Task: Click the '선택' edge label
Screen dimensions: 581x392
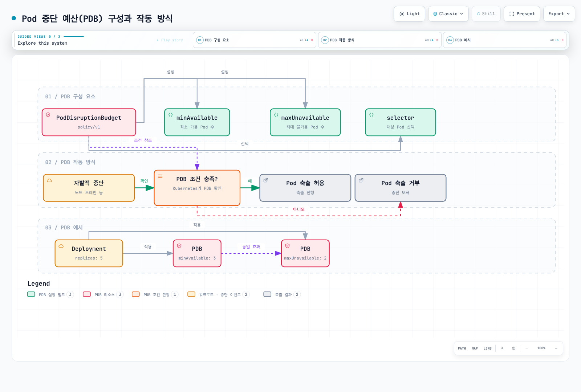Action: pos(245,144)
